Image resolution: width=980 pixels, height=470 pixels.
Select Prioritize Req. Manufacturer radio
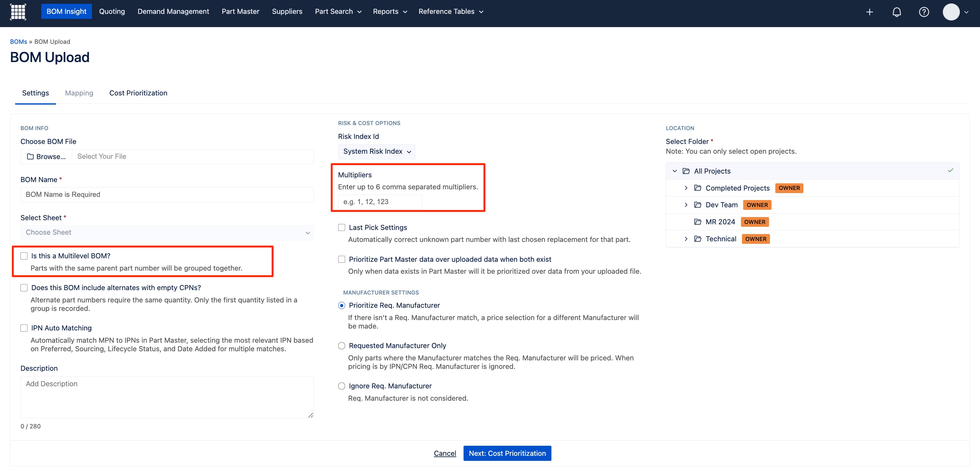tap(342, 306)
